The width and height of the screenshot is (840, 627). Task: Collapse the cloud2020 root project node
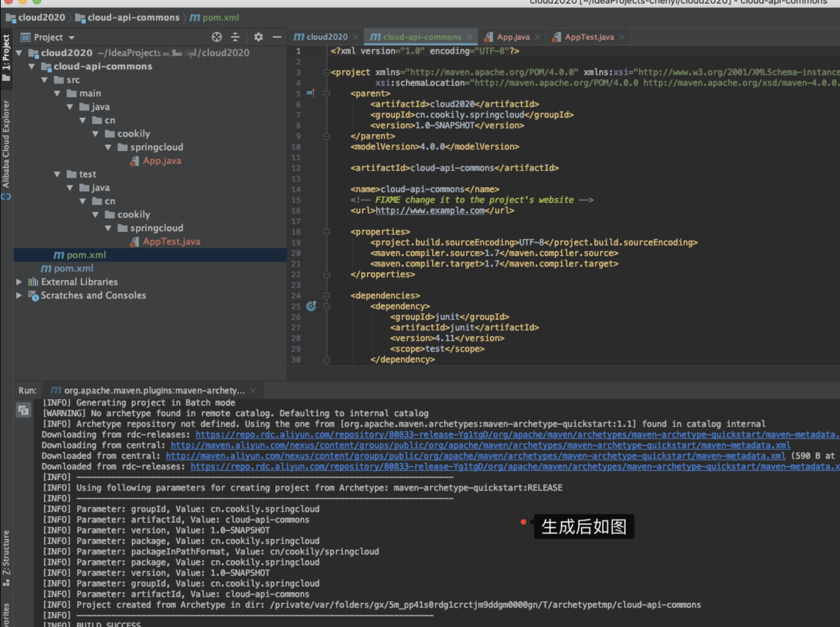point(19,53)
